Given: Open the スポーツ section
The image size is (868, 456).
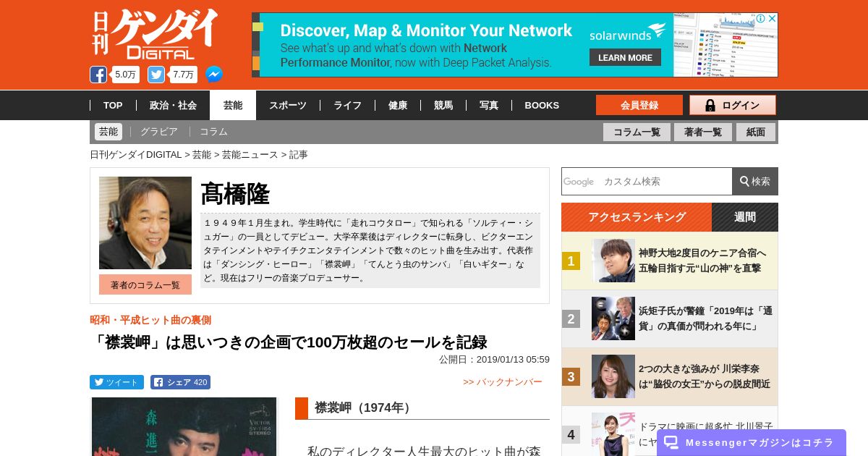Looking at the screenshot, I should pyautogui.click(x=288, y=106).
